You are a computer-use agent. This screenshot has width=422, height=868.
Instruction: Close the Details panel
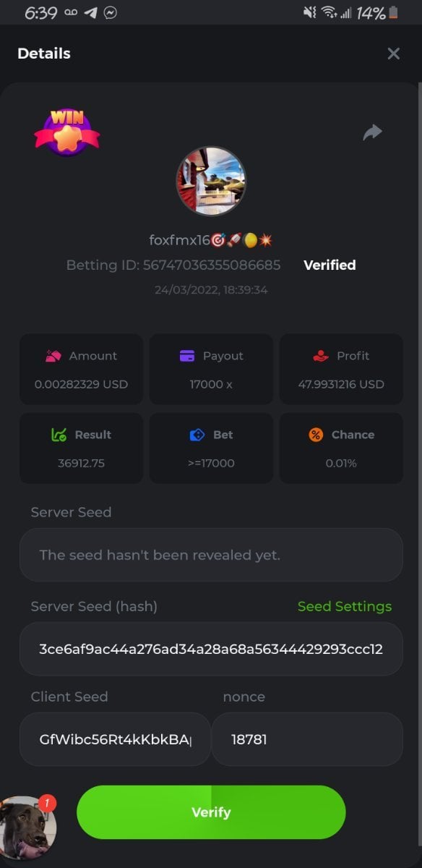pos(394,54)
